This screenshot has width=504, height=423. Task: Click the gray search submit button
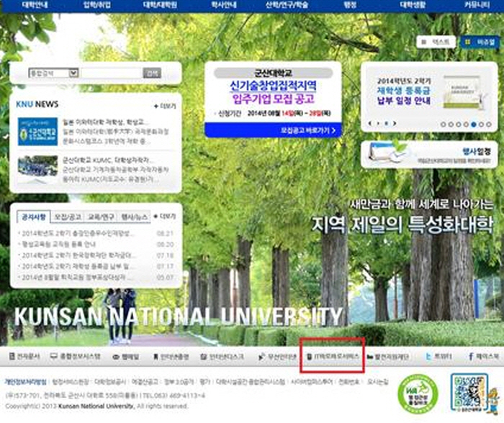(x=152, y=73)
